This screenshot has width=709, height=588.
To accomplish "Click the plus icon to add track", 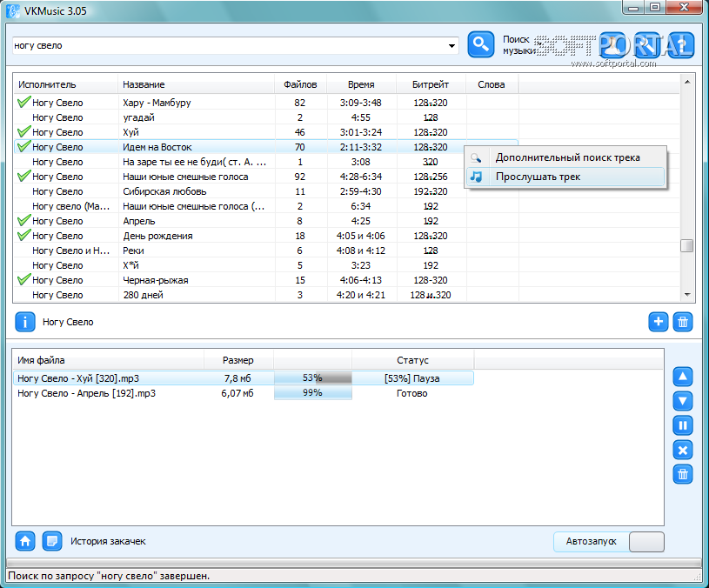I will tap(659, 322).
